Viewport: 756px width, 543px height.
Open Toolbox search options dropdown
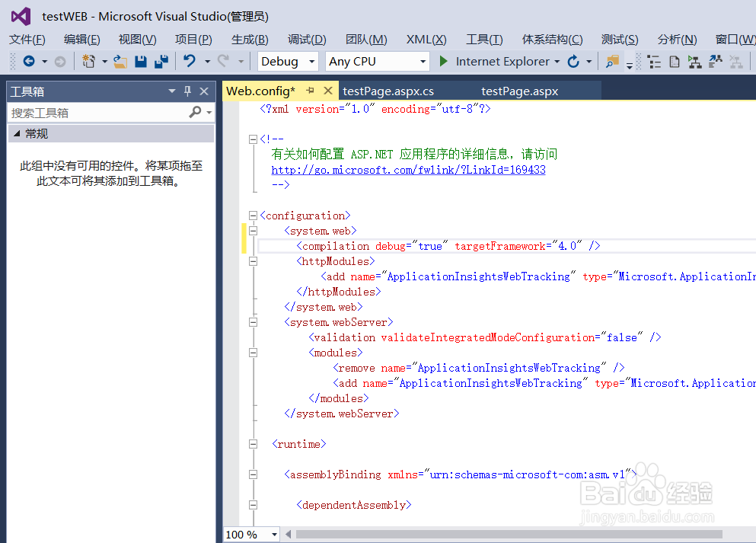209,113
